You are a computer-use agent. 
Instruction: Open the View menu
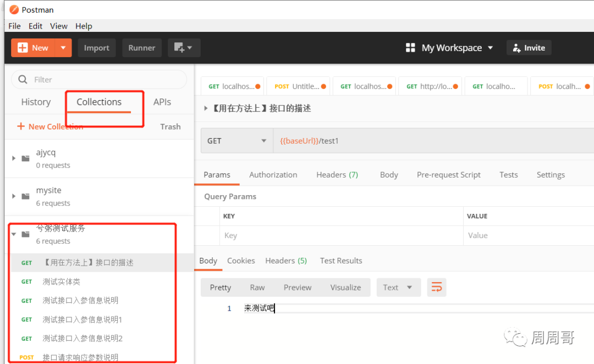[59, 26]
